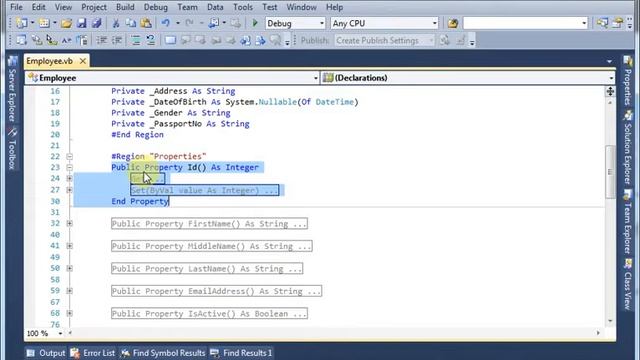Open the Build menu
Viewport: 640px width, 360px height.
(125, 7)
